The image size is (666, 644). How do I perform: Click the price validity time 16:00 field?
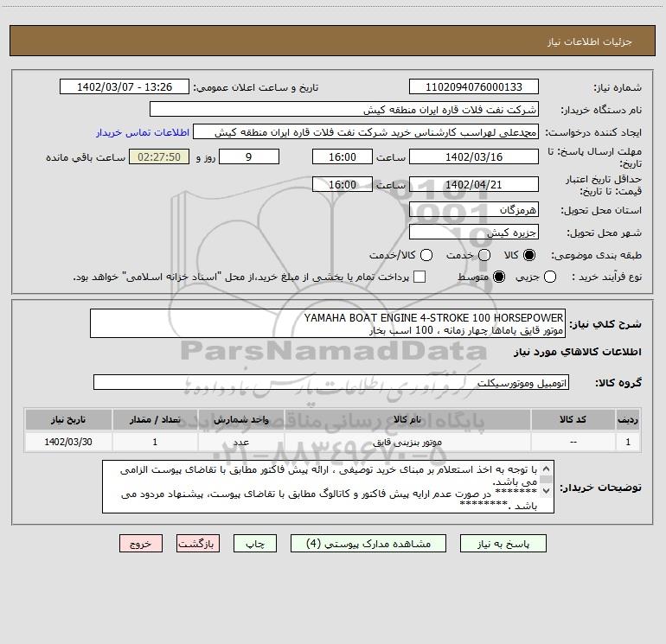tap(343, 184)
